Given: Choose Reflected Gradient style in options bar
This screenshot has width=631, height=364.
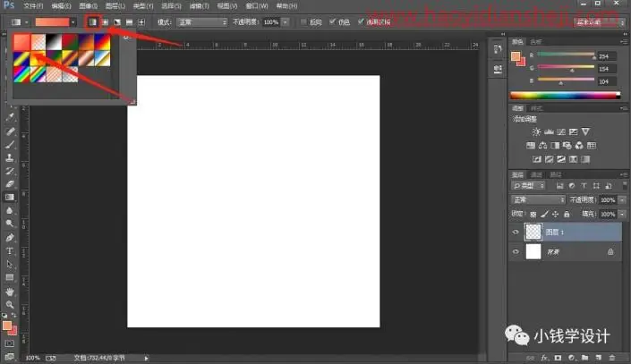Looking at the screenshot, I should click(129, 22).
